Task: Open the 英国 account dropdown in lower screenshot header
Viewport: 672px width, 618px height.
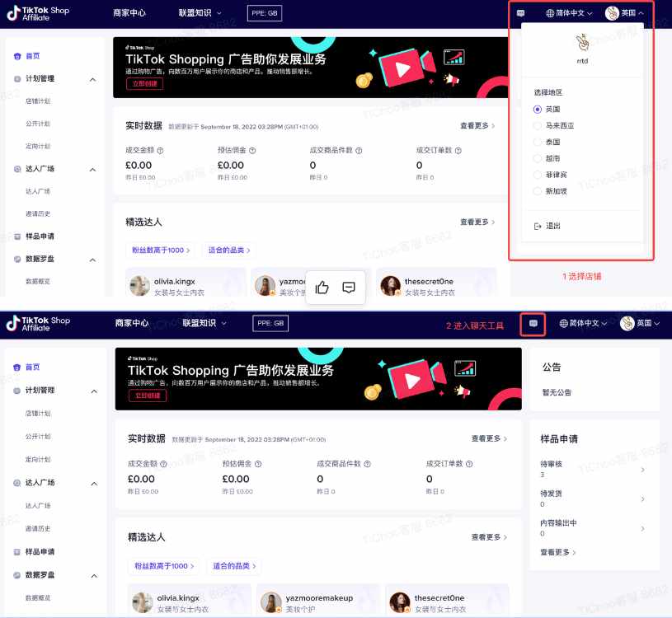Action: tap(640, 323)
